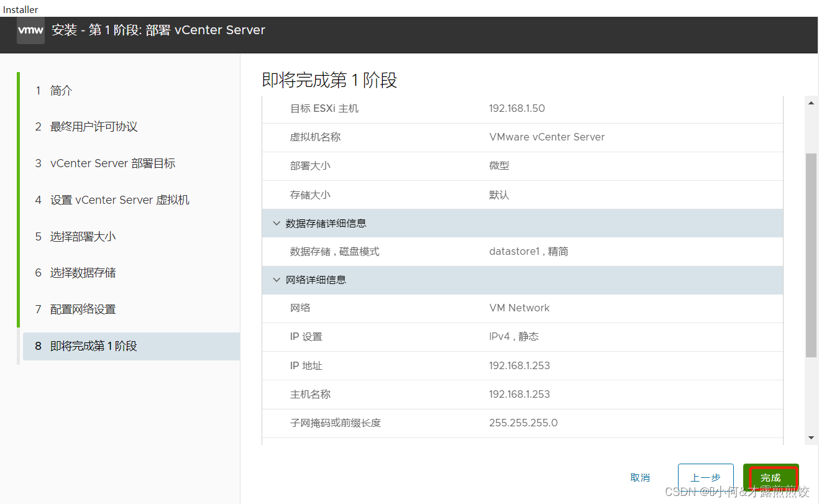819x504 pixels.
Task: Go to step 2 最终用户许可协议
Action: click(x=86, y=127)
